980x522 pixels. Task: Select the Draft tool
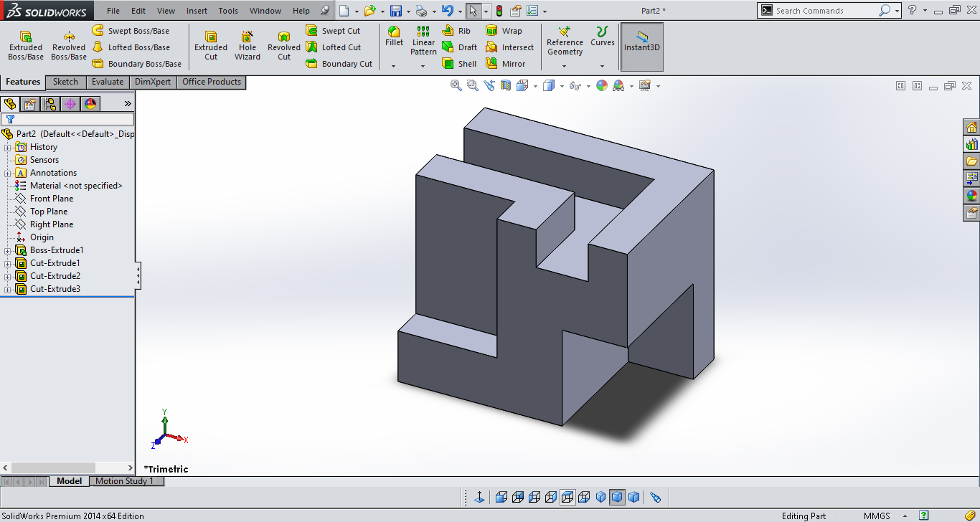pyautogui.click(x=460, y=47)
